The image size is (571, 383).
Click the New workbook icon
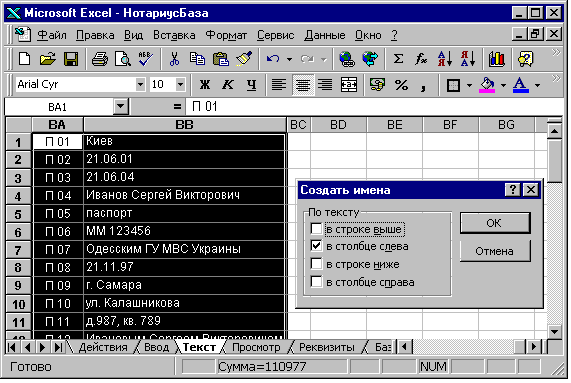24,59
